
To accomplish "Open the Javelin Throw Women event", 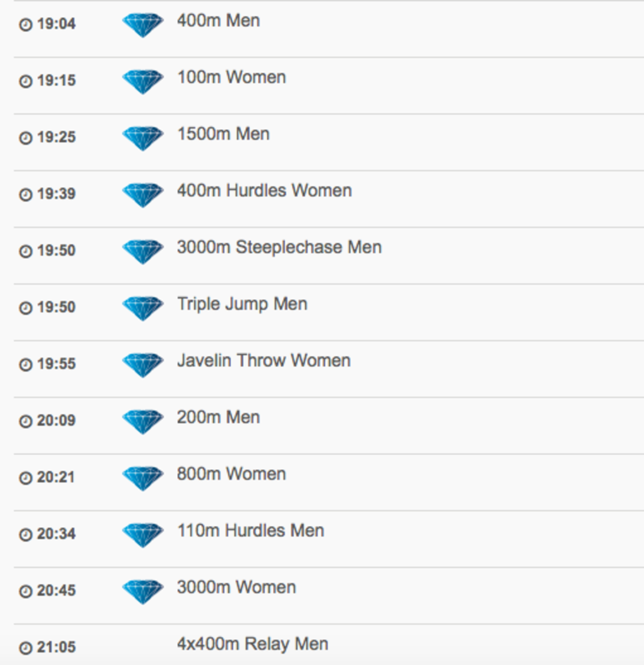I will (x=264, y=361).
